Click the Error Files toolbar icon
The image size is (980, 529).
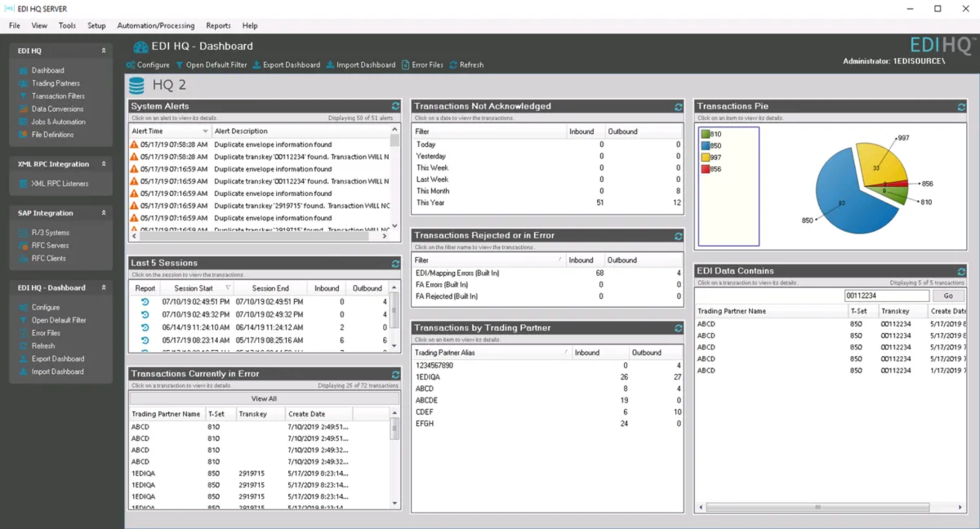click(x=406, y=65)
